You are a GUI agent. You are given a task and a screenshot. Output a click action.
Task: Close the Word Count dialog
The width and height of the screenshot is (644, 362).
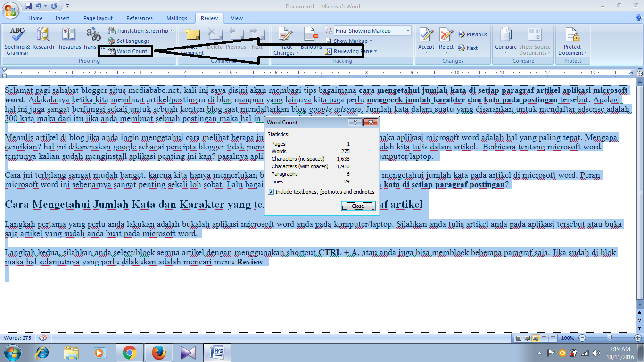[x=358, y=206]
